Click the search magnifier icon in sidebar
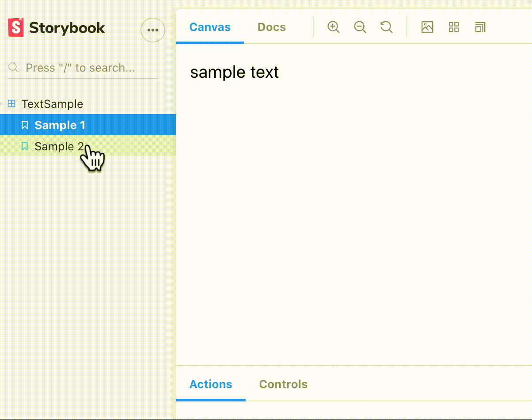 [x=14, y=68]
